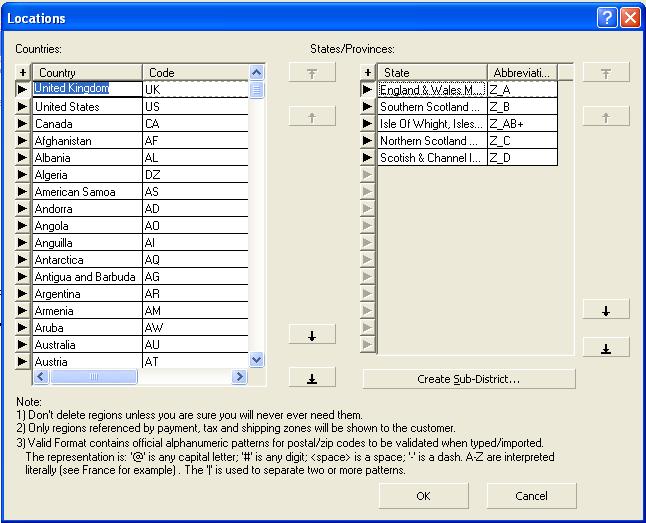The image size is (646, 523).
Task: Click the Help question mark button
Action: 607,18
